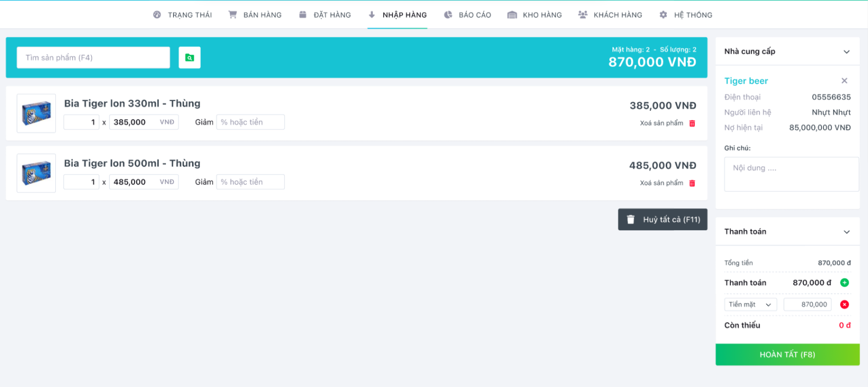868x387 pixels.
Task: Click the Nội dung note textbox
Action: click(x=791, y=174)
